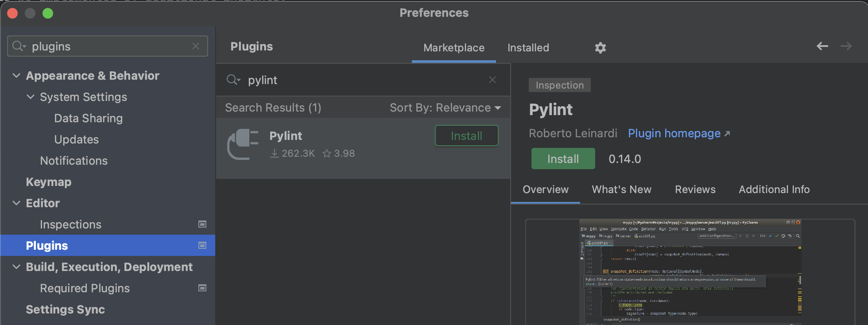Go forward with the right arrow
The height and width of the screenshot is (325, 868).
point(846,46)
